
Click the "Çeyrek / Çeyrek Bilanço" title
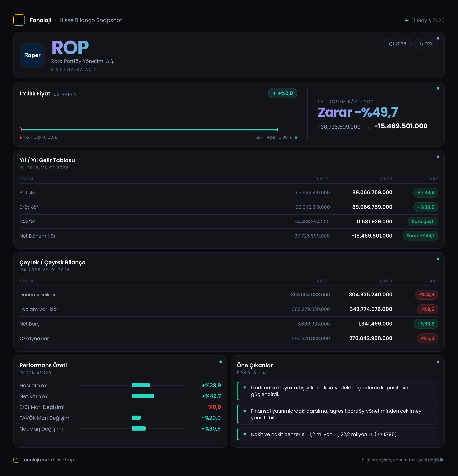(x=52, y=263)
